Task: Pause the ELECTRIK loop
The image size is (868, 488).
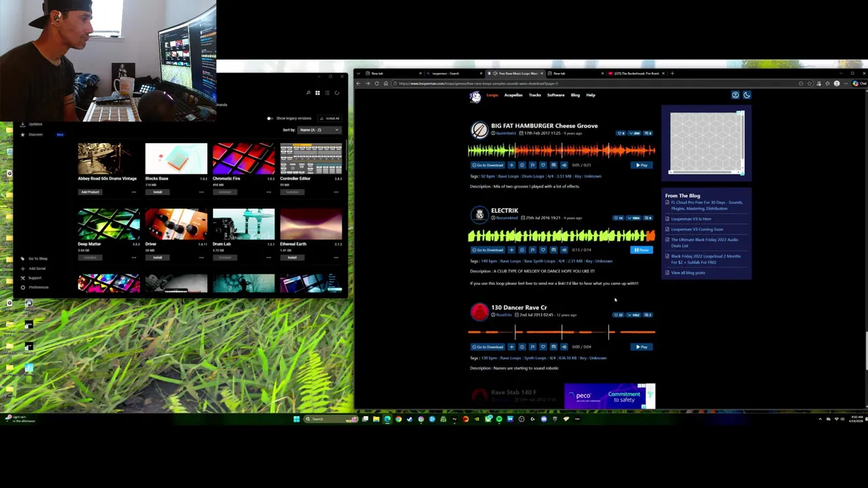Action: coord(642,249)
